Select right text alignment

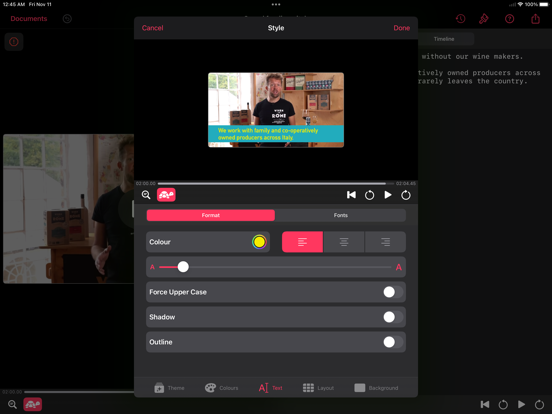pyautogui.click(x=385, y=242)
